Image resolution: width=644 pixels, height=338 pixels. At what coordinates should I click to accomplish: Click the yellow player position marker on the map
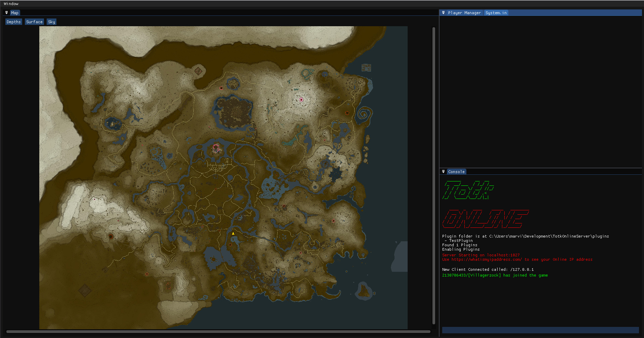[233, 233]
